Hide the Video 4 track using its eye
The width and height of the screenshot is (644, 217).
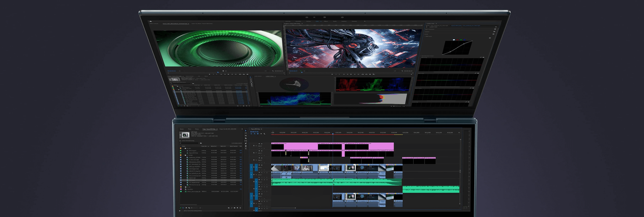tap(262, 144)
